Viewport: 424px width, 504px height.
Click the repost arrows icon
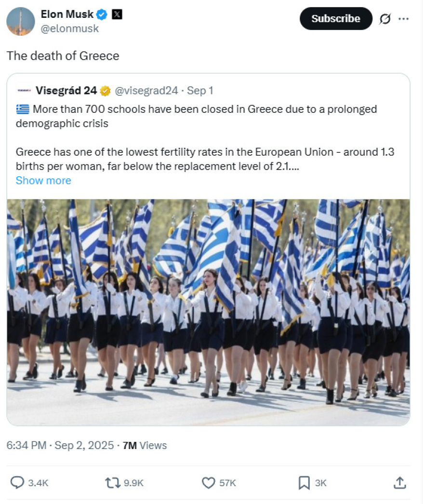[113, 482]
